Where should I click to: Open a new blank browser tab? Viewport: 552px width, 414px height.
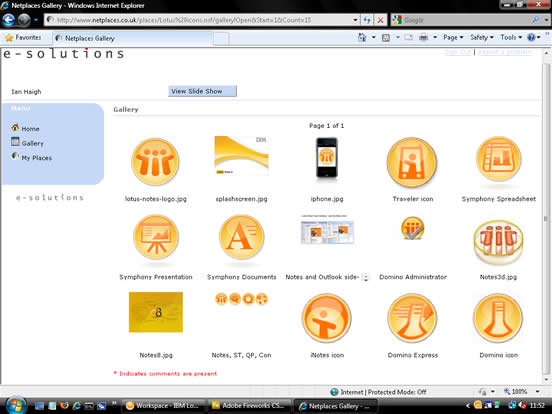pyautogui.click(x=221, y=38)
